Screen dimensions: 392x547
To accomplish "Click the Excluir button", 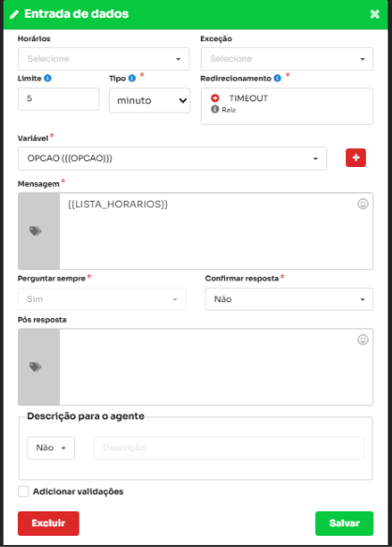I will [x=49, y=524].
